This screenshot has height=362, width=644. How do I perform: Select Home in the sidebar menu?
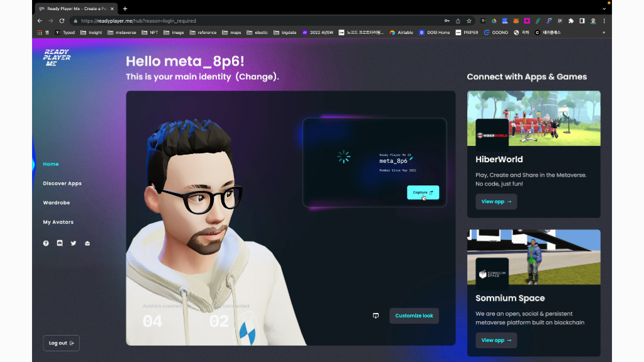pyautogui.click(x=51, y=164)
